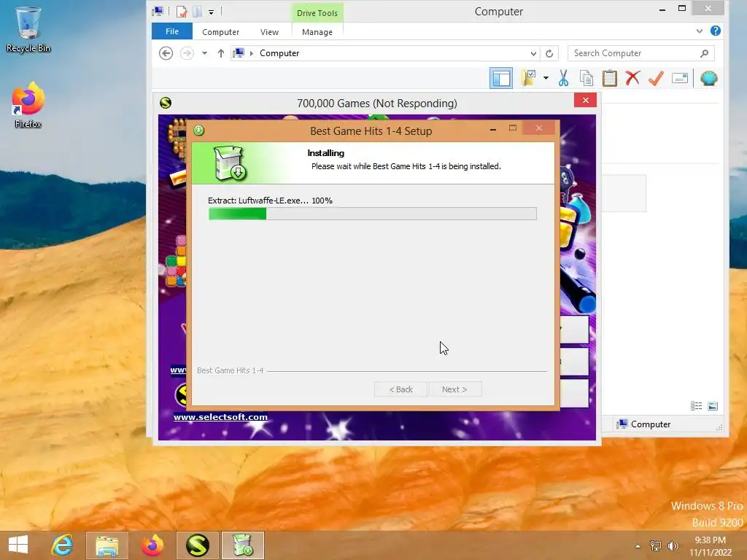The width and height of the screenshot is (747, 560).
Task: Click the Properties icon in quick access toolbar
Action: [182, 12]
